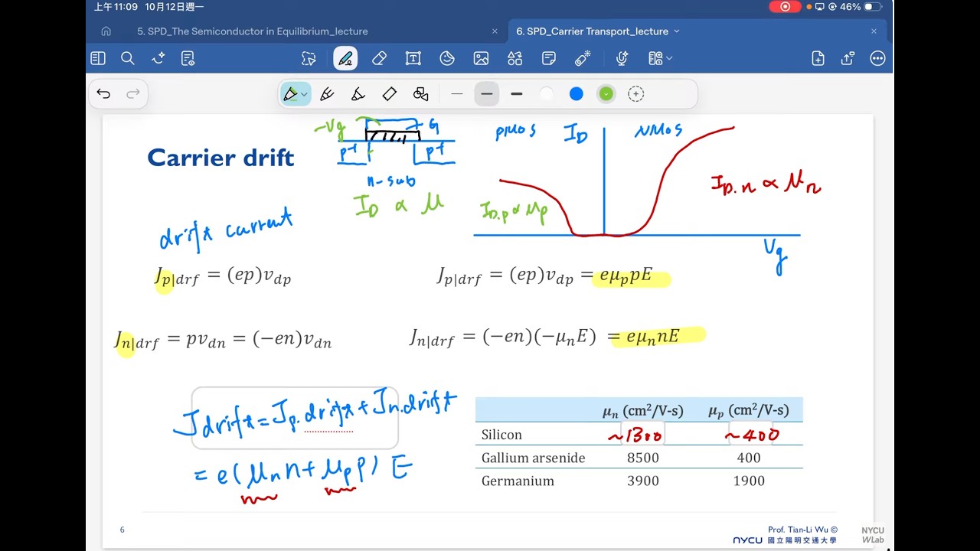Select the thinnest stroke width

point(457,94)
